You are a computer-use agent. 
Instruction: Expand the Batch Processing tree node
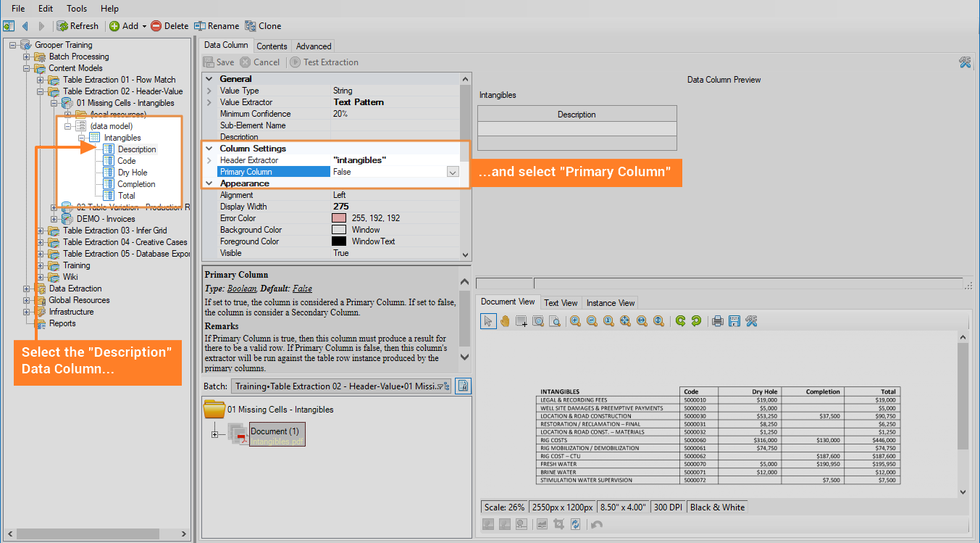coord(27,57)
